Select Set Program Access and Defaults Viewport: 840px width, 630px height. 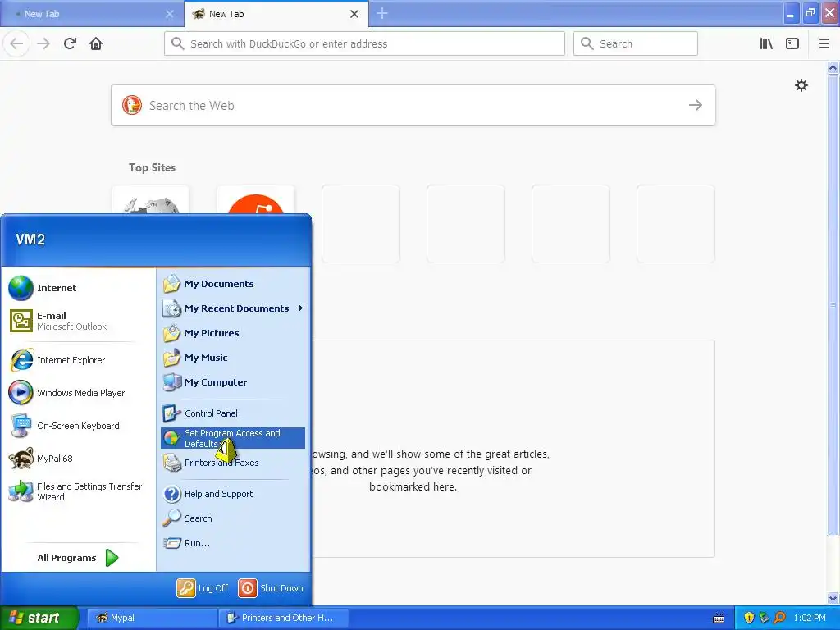click(x=233, y=438)
